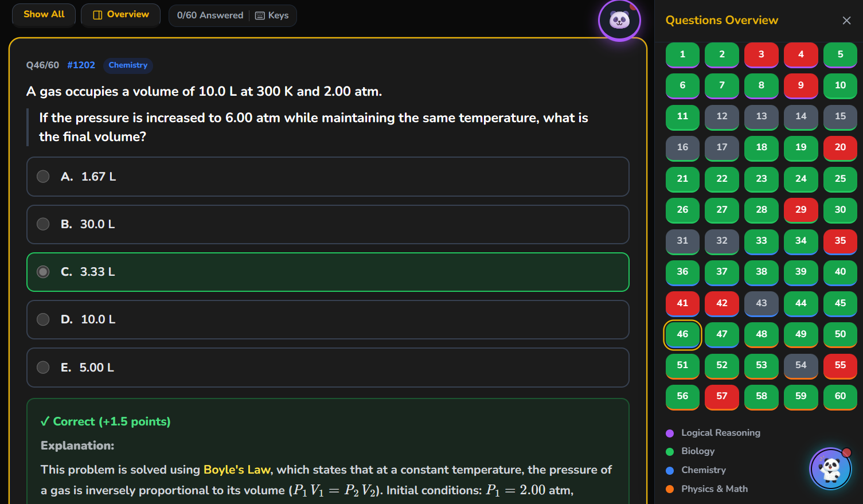The image size is (863, 504).
Task: Go to question 58
Action: click(x=762, y=396)
